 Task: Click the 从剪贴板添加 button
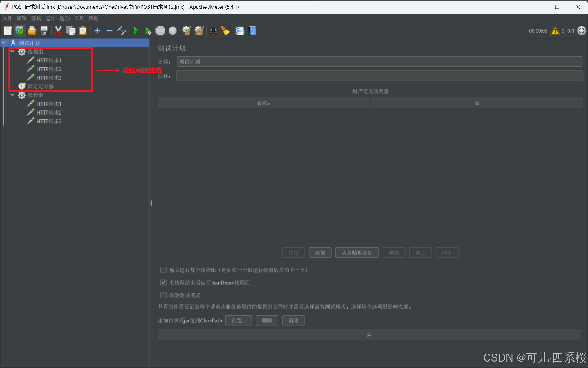[x=357, y=253]
